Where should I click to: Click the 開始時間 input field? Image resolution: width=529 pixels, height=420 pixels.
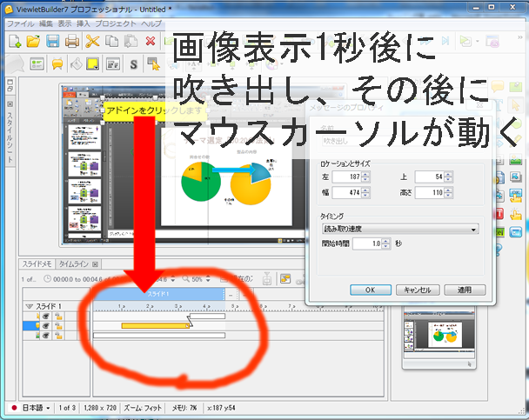(366, 245)
